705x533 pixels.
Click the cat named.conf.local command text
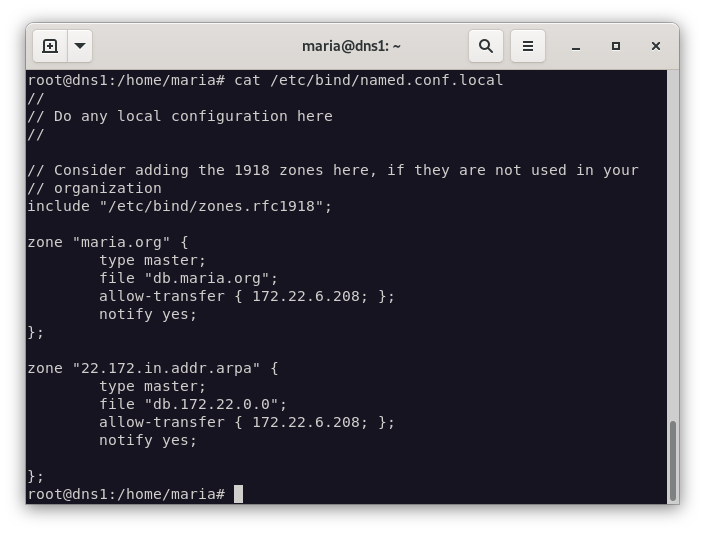(x=368, y=80)
